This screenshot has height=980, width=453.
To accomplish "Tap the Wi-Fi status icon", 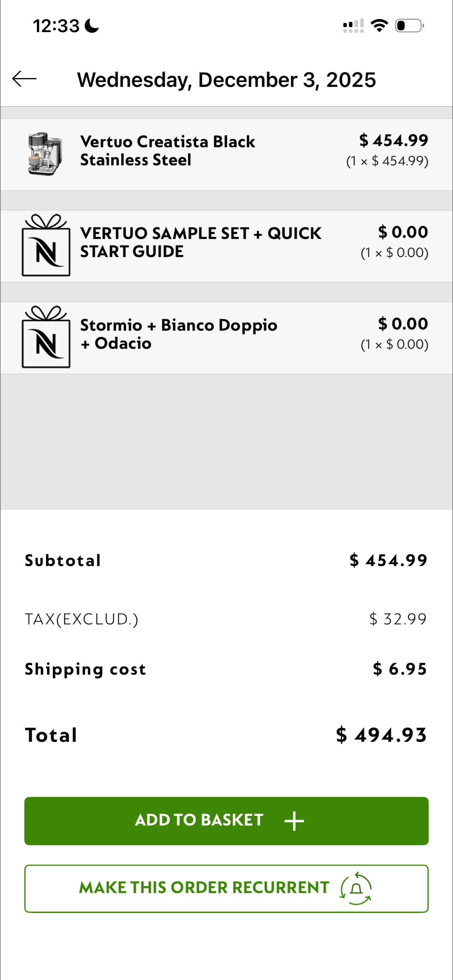I will tap(379, 26).
